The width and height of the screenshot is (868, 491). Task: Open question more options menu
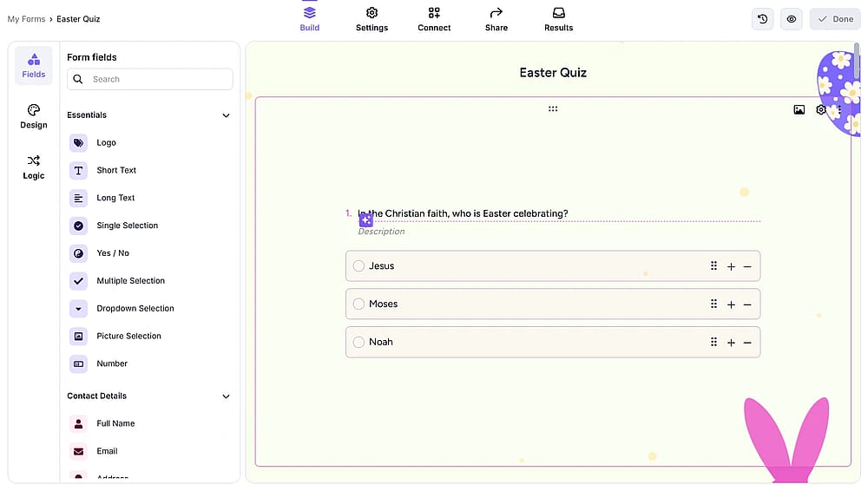(839, 109)
